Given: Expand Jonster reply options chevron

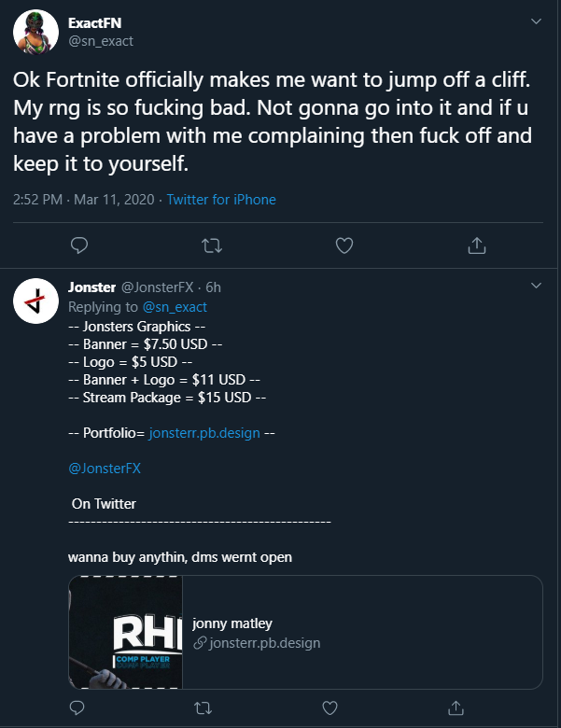Looking at the screenshot, I should (536, 285).
